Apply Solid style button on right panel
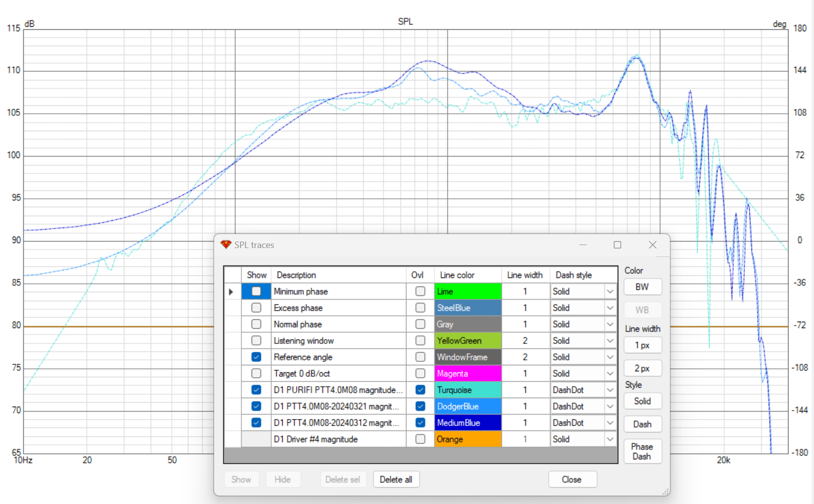 click(642, 401)
